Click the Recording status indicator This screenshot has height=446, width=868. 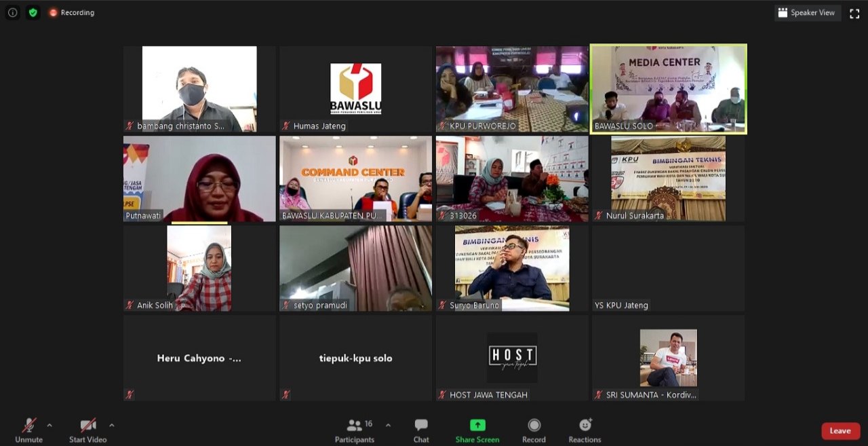tap(71, 12)
